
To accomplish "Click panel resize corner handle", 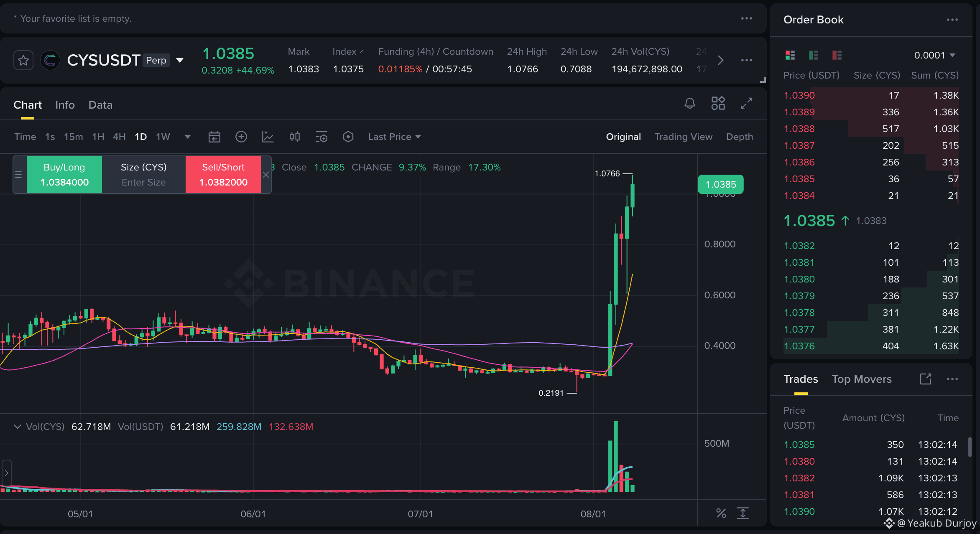I will pos(763,79).
